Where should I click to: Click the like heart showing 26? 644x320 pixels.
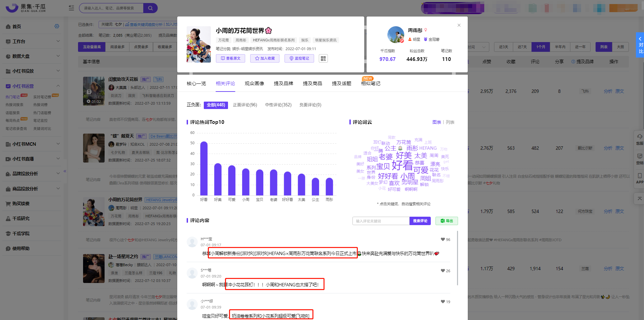[x=443, y=271]
